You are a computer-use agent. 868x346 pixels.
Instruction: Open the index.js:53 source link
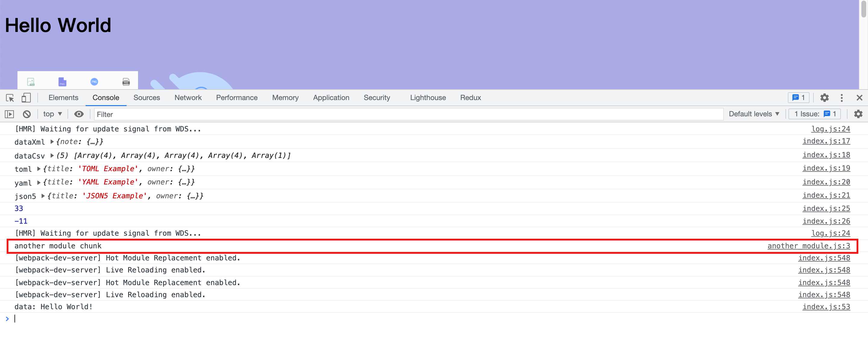[826, 307]
